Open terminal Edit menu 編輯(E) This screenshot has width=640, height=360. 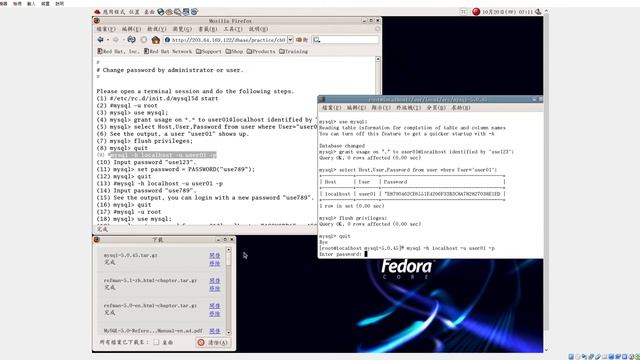(357, 108)
